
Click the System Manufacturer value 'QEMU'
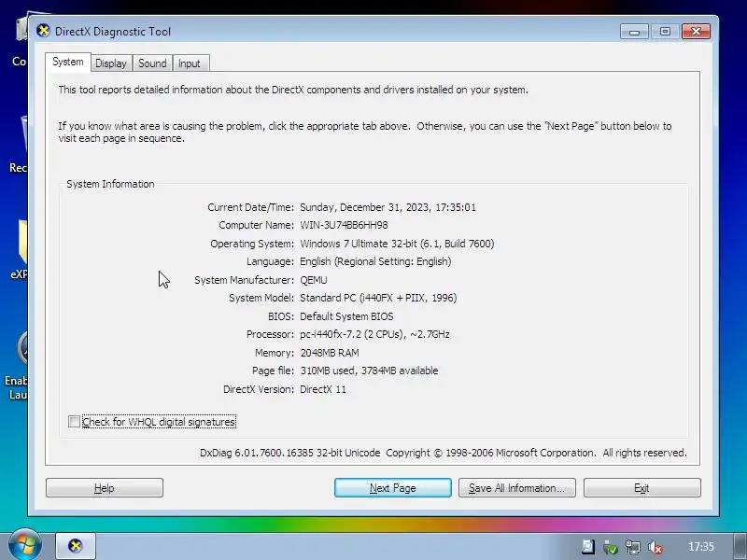(314, 280)
